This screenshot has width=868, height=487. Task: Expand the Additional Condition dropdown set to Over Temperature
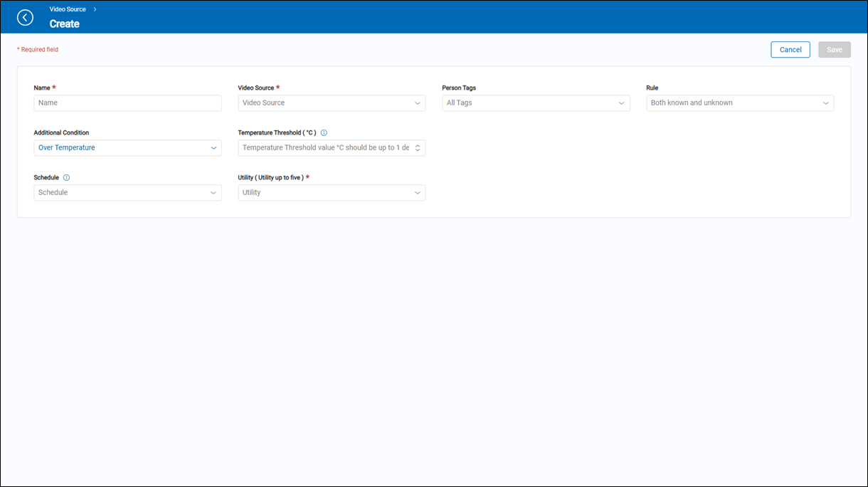coord(127,148)
